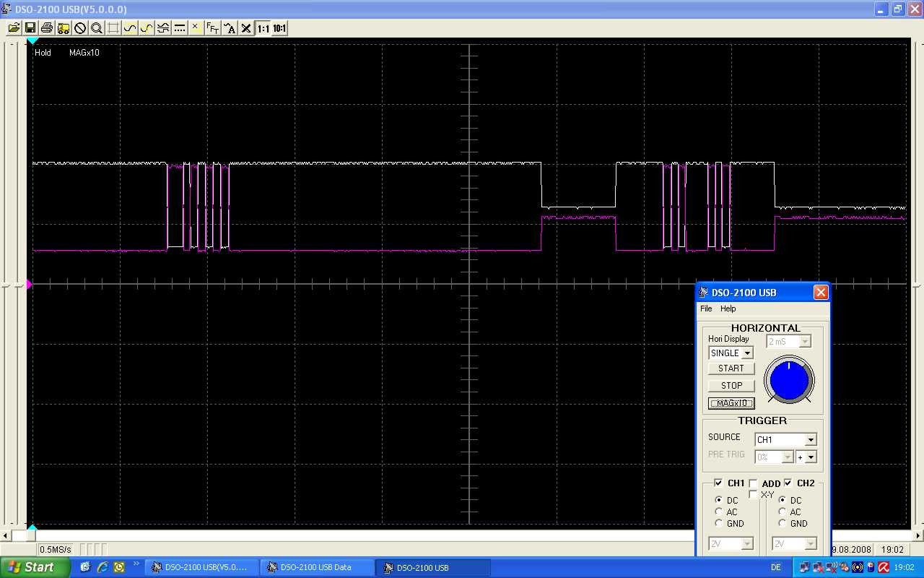Set probe ratio to 1:1
This screenshot has width=924, height=578.
pyautogui.click(x=263, y=28)
